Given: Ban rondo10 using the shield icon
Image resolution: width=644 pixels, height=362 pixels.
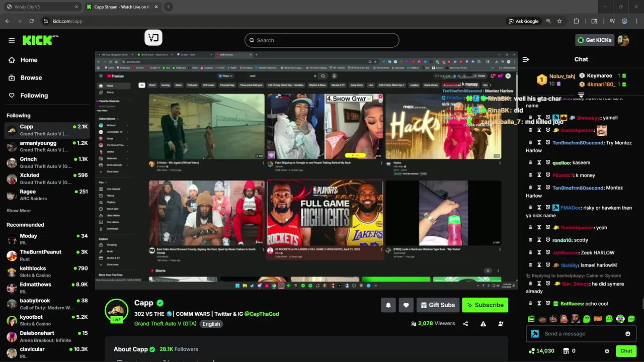Looking at the screenshot, I should point(548,240).
